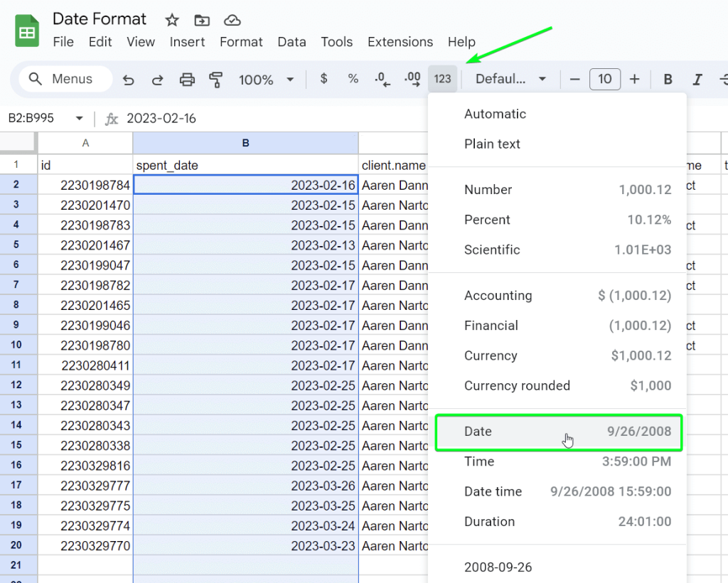The width and height of the screenshot is (728, 583).
Task: Select column A header
Action: [x=85, y=143]
